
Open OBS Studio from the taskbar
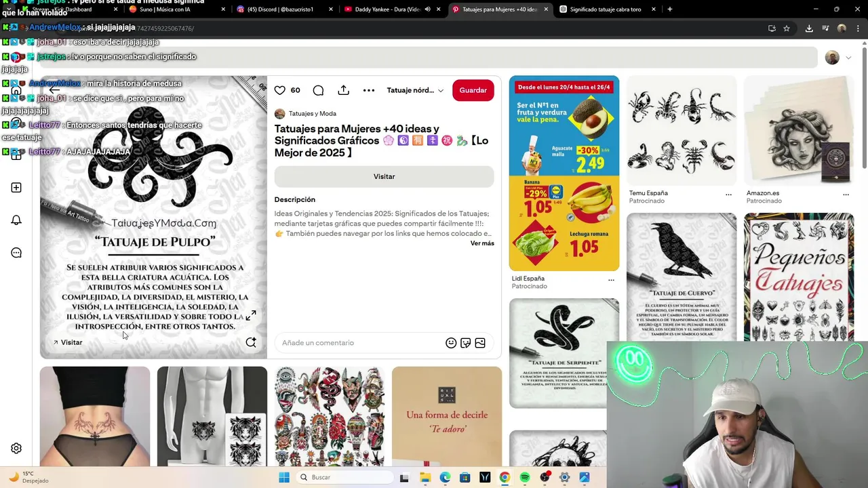(545, 477)
